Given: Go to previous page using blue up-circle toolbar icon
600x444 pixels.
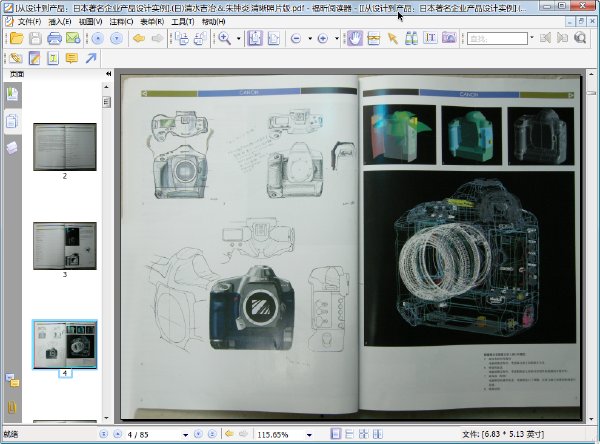Looking at the screenshot, I should click(98, 38).
